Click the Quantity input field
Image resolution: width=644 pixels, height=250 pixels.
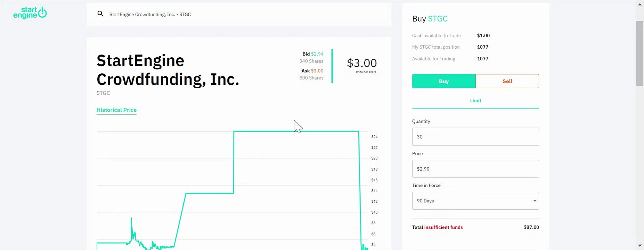tap(475, 137)
